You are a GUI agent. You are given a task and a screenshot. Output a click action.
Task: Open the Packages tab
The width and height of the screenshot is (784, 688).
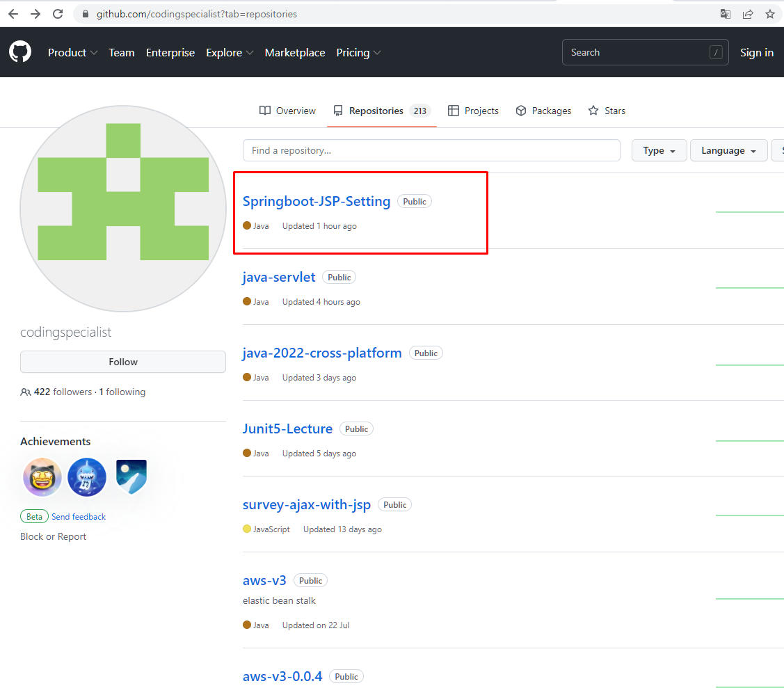point(543,111)
